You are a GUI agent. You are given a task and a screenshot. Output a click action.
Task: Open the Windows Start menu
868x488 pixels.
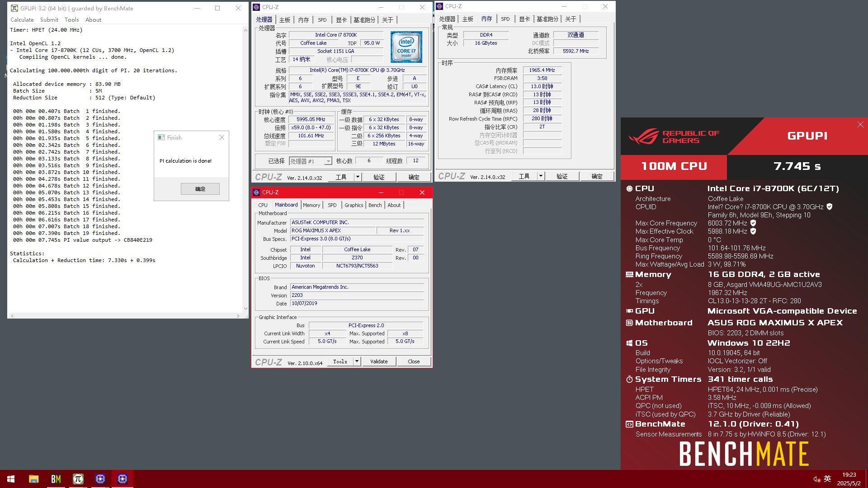11,479
